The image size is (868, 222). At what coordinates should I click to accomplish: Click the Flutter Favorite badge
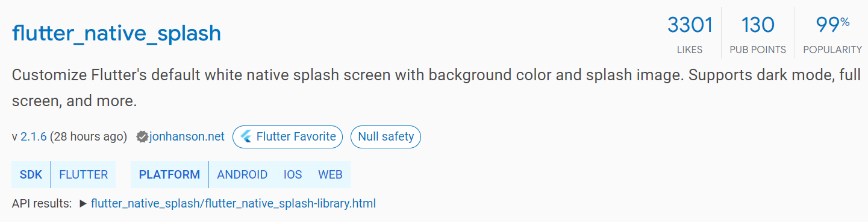click(x=288, y=137)
